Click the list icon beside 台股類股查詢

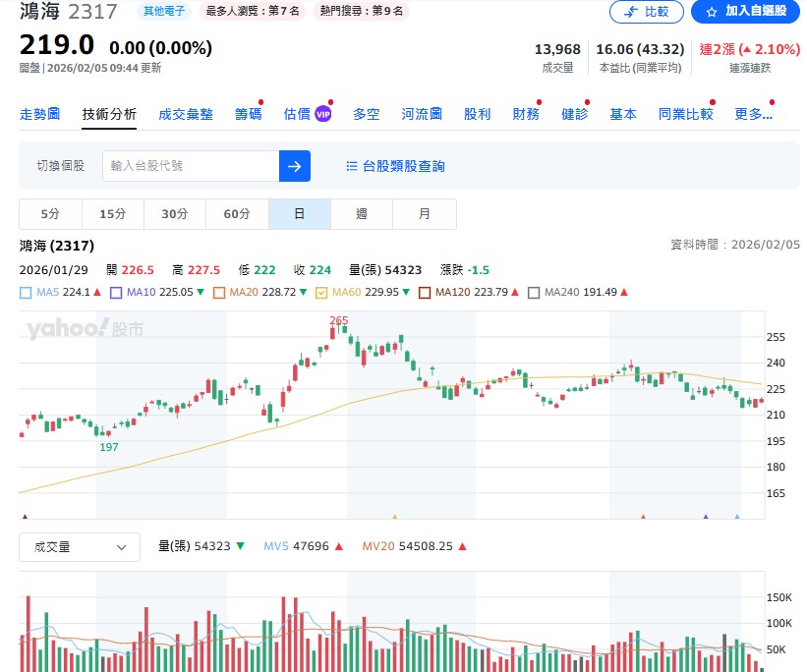tap(353, 165)
